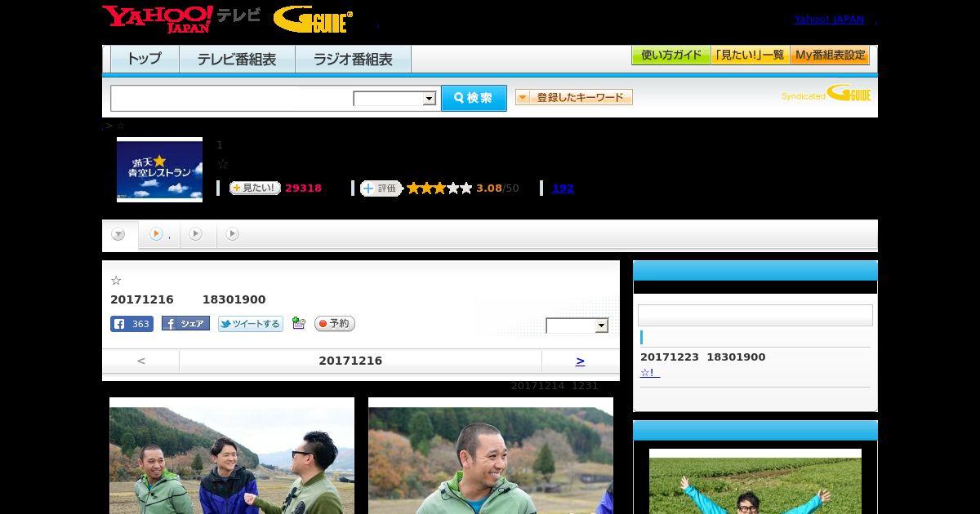Click the Facebook シェア button
Viewport: 980px width, 514px height.
(x=185, y=324)
